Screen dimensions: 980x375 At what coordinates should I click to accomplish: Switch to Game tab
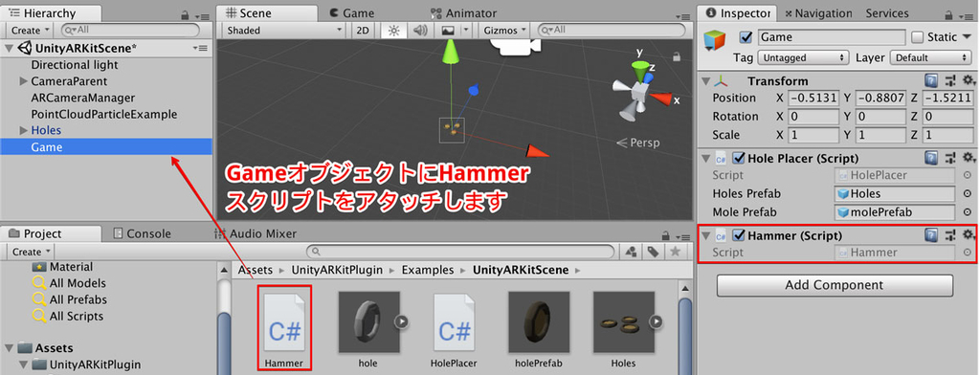click(x=352, y=13)
